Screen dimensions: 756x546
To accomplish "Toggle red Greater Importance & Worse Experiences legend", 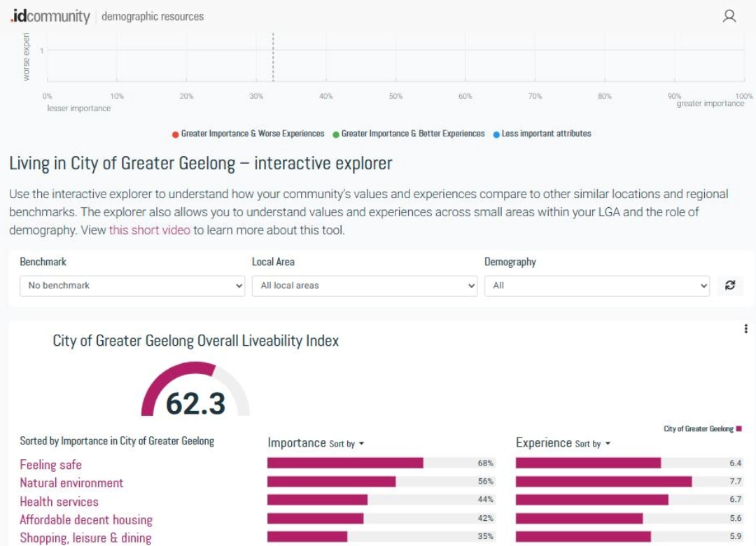I will pos(248,134).
